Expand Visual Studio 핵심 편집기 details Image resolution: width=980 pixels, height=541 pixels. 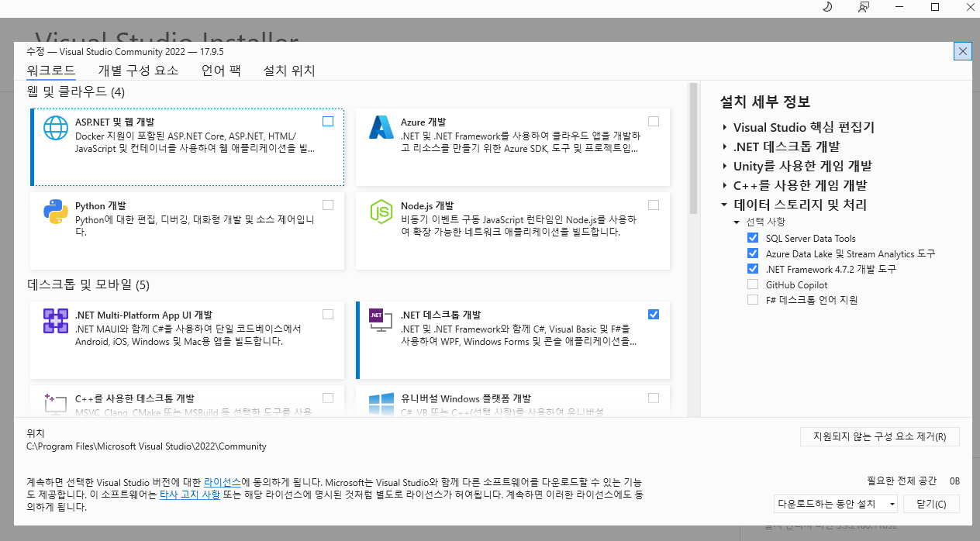point(724,127)
